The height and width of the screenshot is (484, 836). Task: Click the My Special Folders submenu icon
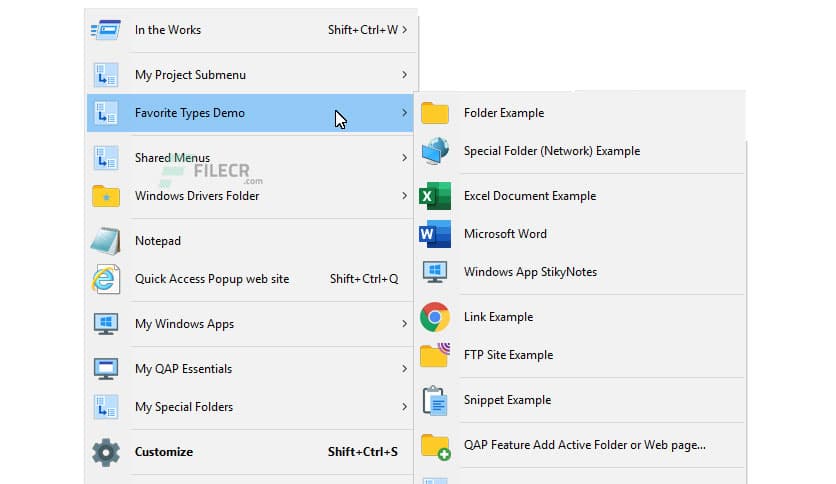coord(106,407)
